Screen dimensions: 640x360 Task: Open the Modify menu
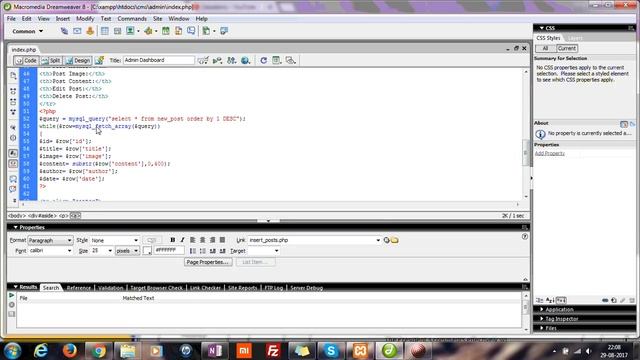coord(85,19)
